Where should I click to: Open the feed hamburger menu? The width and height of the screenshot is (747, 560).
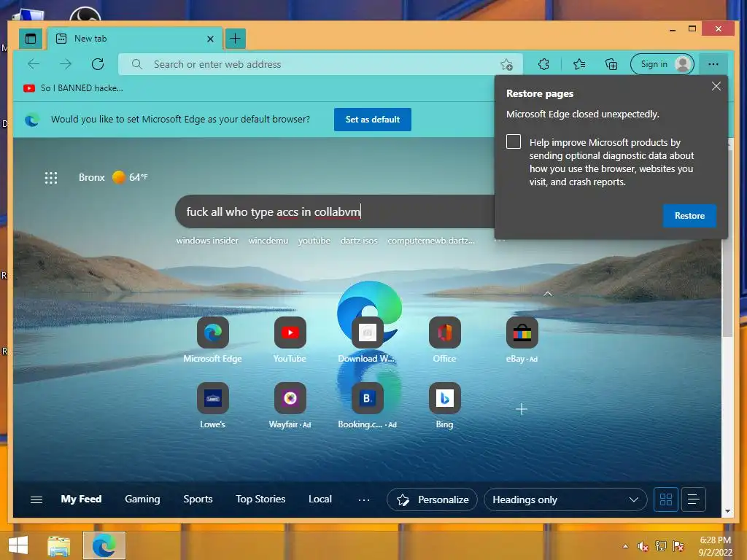point(36,499)
